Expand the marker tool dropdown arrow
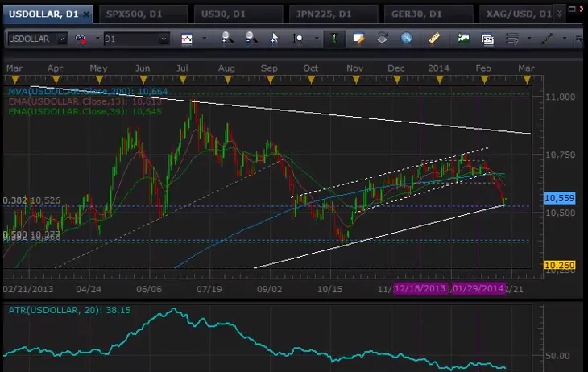This screenshot has width=588, height=372. (317, 39)
